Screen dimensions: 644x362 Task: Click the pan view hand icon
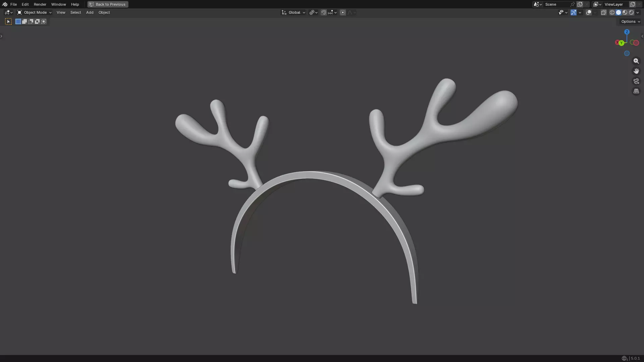[636, 71]
